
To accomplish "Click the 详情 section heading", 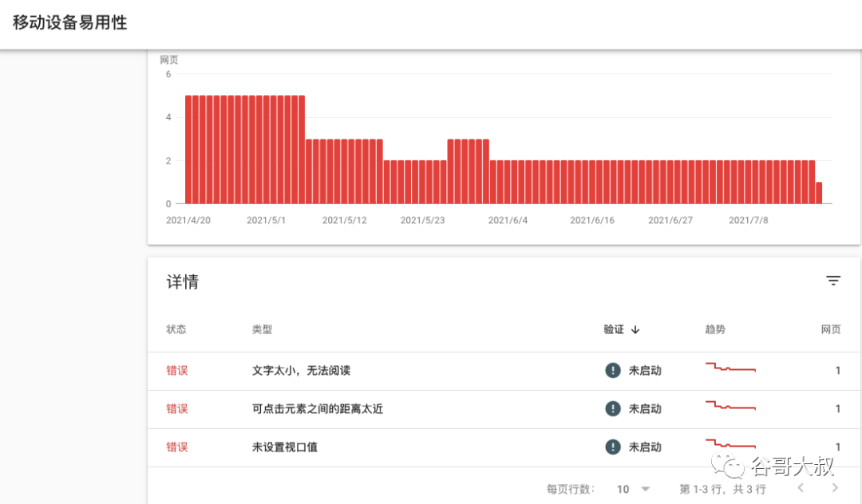I will [183, 282].
